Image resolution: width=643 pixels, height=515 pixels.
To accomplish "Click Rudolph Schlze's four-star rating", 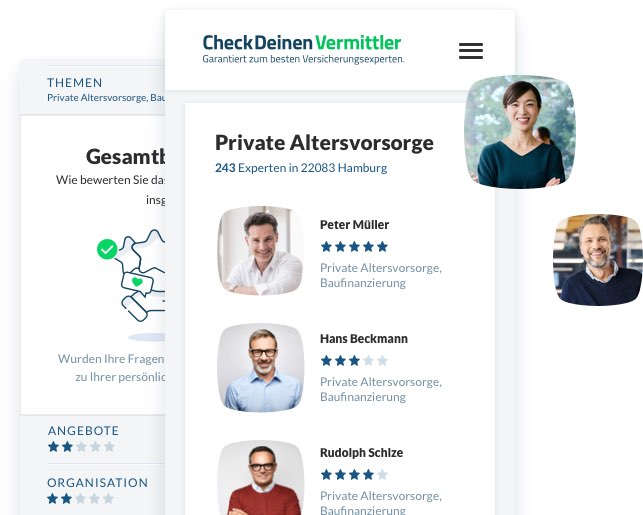I will point(354,475).
